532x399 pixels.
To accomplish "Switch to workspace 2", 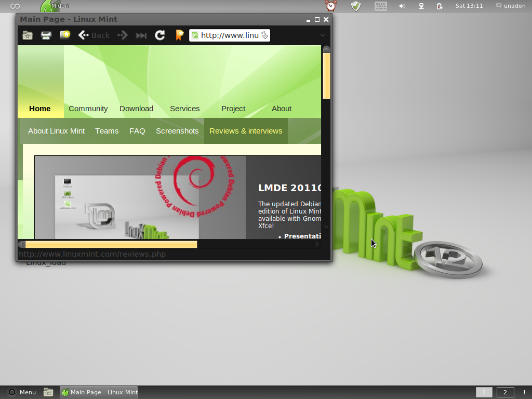I will click(505, 392).
